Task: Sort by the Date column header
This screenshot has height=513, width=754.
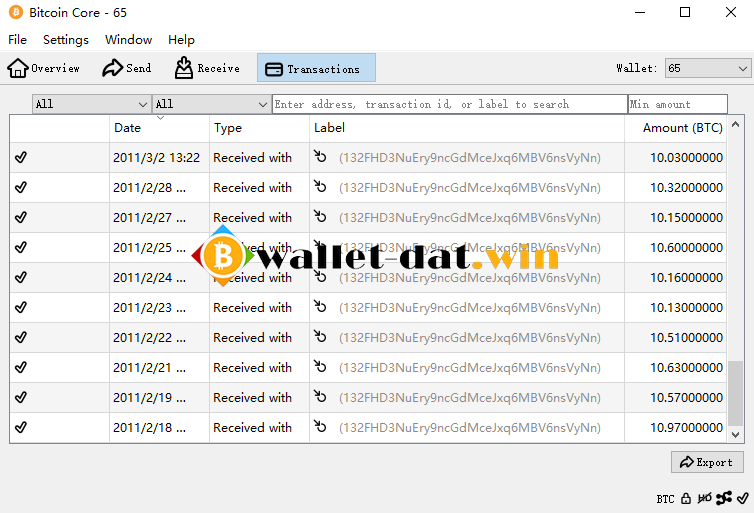Action: point(160,128)
